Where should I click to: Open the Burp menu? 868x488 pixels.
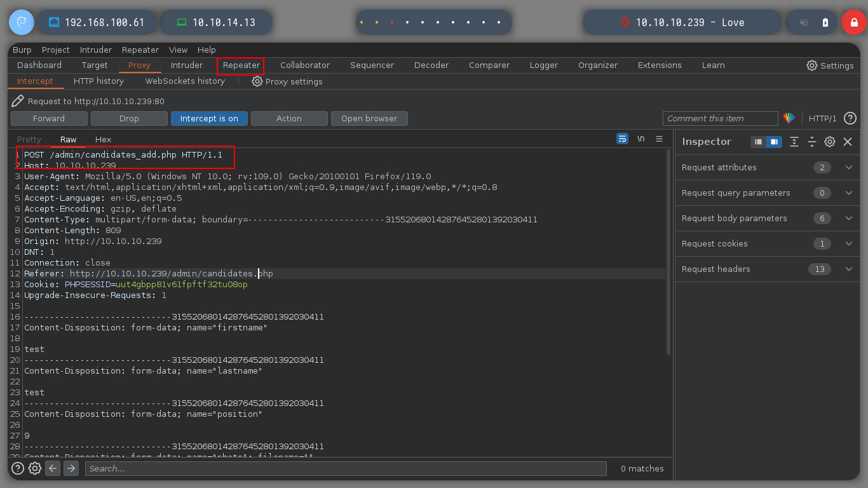(x=22, y=50)
